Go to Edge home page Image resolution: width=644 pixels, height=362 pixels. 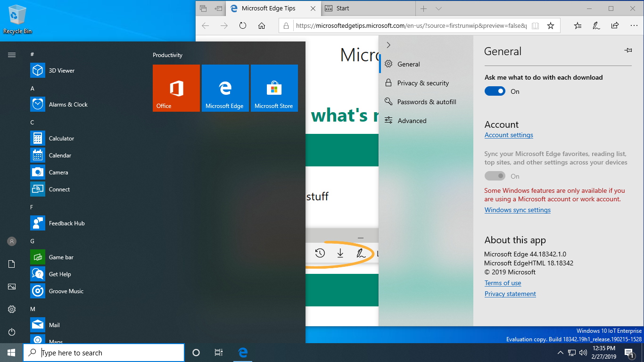click(x=262, y=26)
